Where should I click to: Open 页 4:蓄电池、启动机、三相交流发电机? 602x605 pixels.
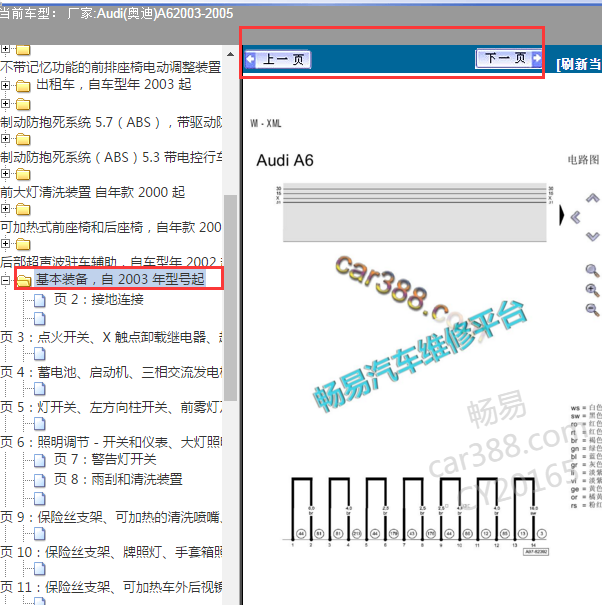coord(111,372)
